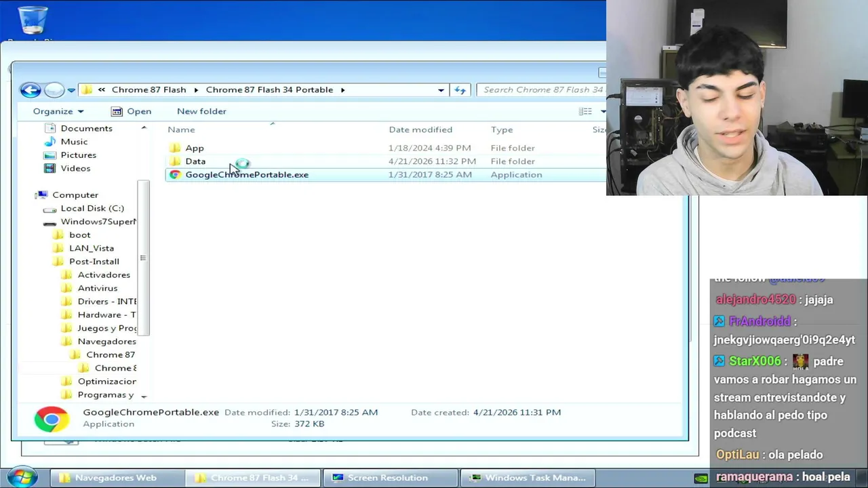
Task: Open Local Disk (C:) in the tree
Action: [x=92, y=208]
